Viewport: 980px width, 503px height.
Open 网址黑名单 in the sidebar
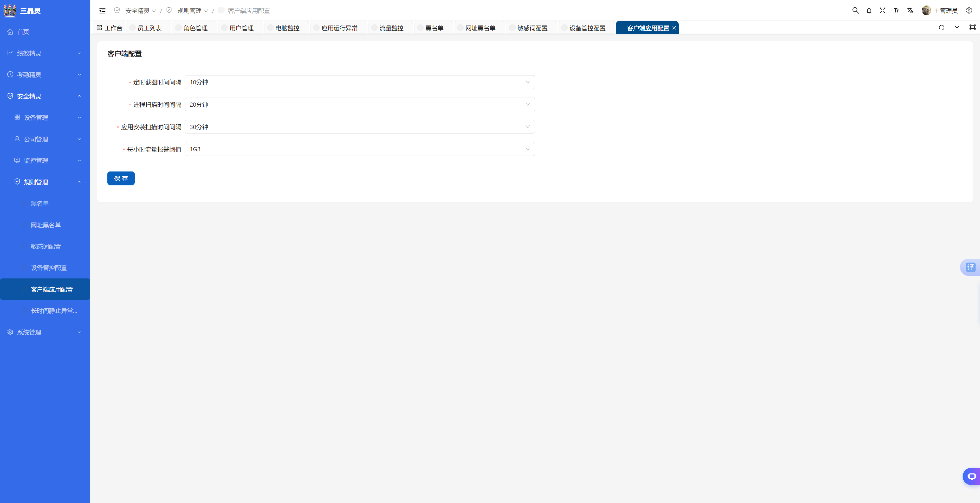coord(46,225)
